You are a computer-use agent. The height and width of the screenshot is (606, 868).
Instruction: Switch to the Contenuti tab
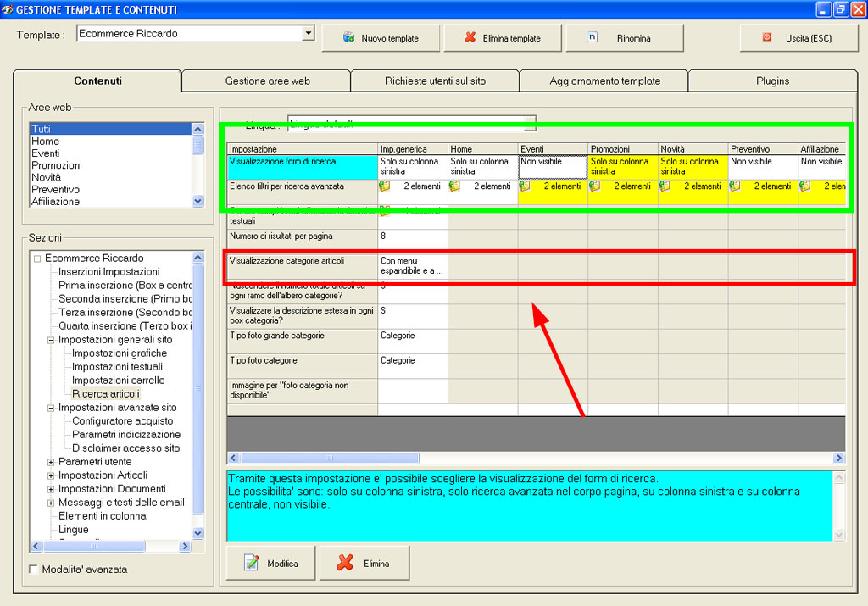coord(97,81)
